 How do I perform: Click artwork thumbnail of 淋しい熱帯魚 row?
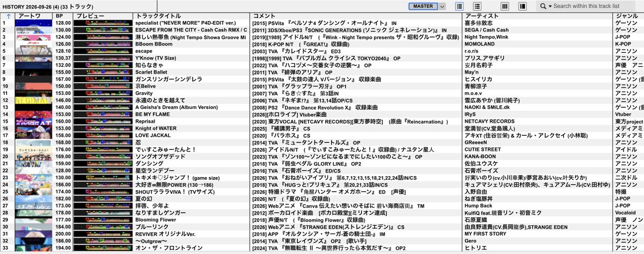[34, 37]
